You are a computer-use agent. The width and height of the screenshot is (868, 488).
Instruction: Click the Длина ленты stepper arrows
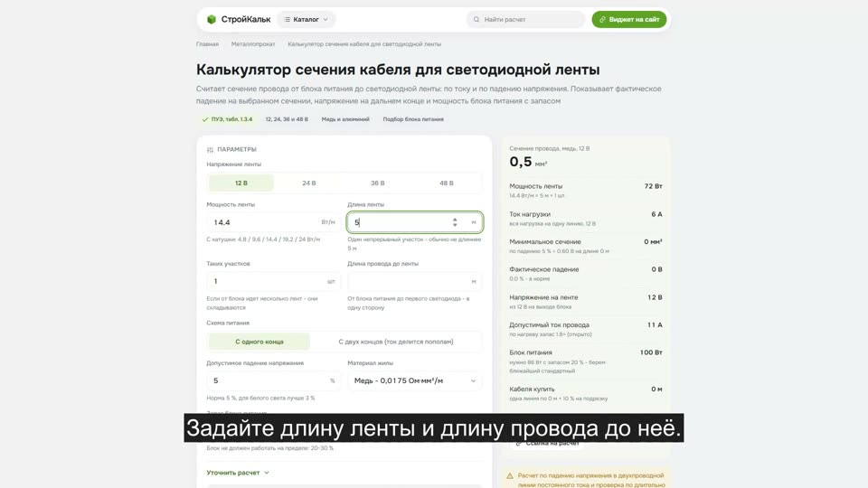455,222
